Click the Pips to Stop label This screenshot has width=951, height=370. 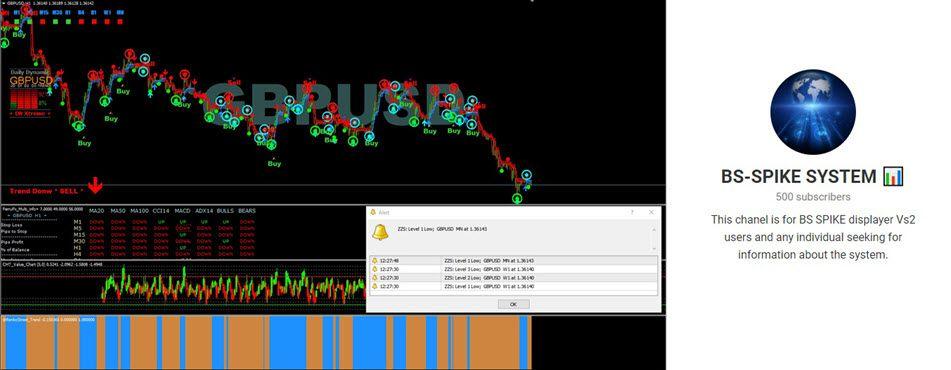(x=14, y=232)
